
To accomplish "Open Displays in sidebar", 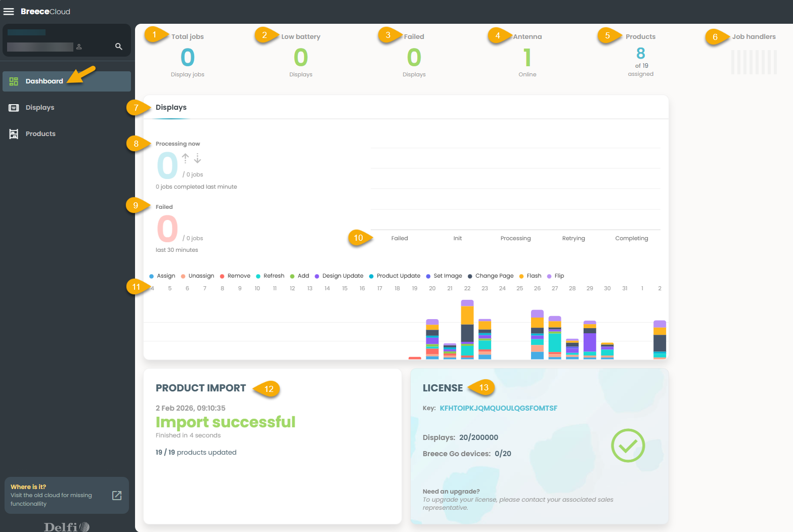I will [x=67, y=108].
